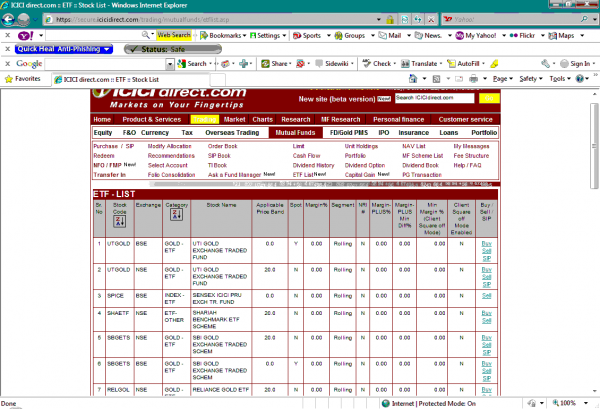
Task: Open the IE Page menu dropdown
Action: (502, 79)
